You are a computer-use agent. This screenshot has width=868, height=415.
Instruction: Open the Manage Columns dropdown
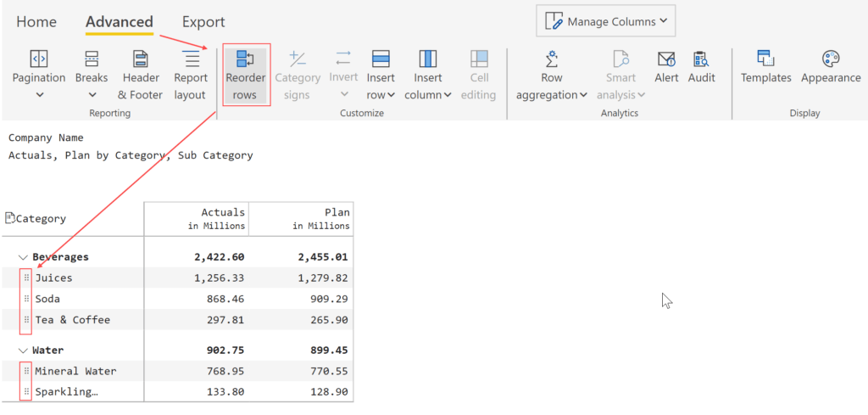[605, 21]
